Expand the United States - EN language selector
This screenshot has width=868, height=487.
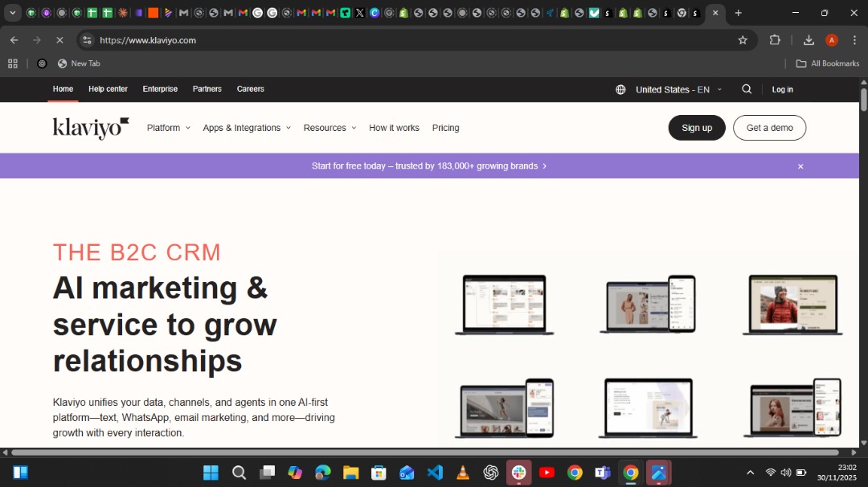click(678, 90)
